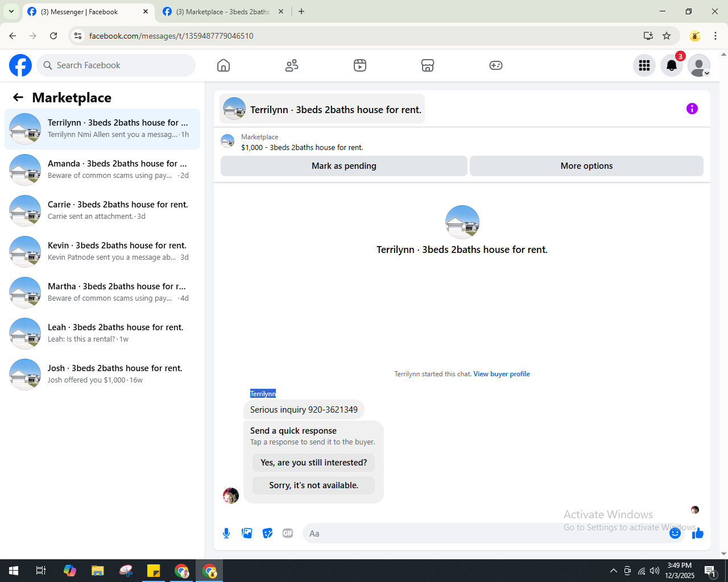Click the sender avatar beside quick responses
The image size is (728, 582).
(x=231, y=496)
